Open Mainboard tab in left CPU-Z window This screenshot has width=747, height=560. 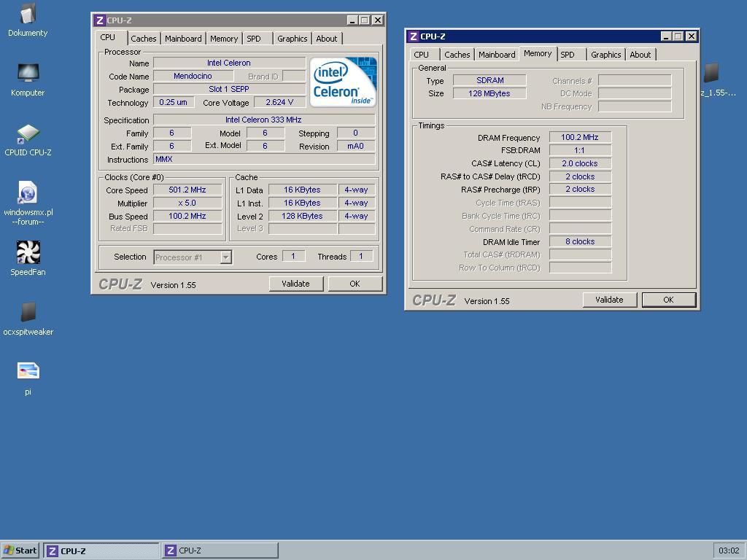183,39
